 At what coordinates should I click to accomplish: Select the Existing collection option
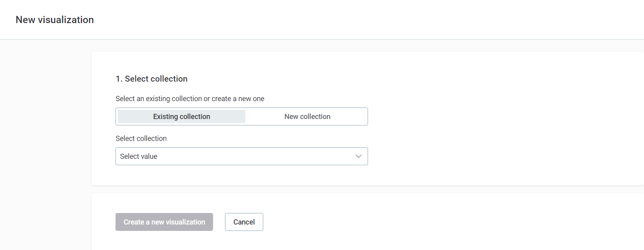(181, 116)
